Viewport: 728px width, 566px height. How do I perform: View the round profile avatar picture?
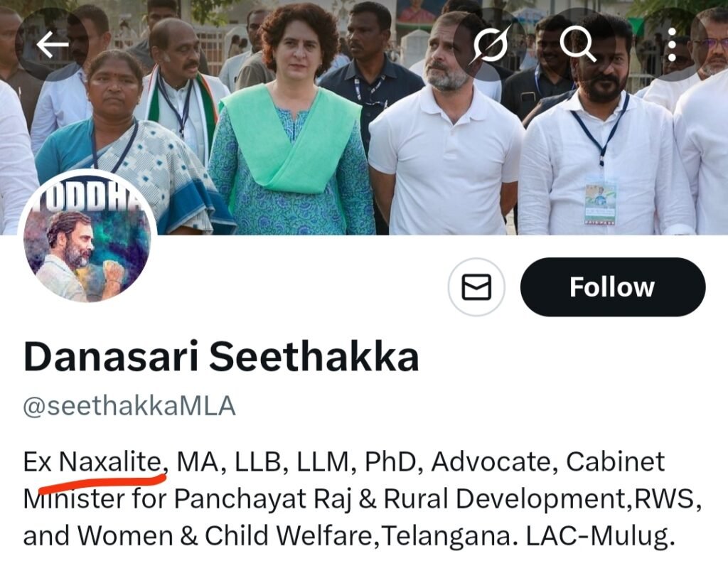[x=87, y=240]
